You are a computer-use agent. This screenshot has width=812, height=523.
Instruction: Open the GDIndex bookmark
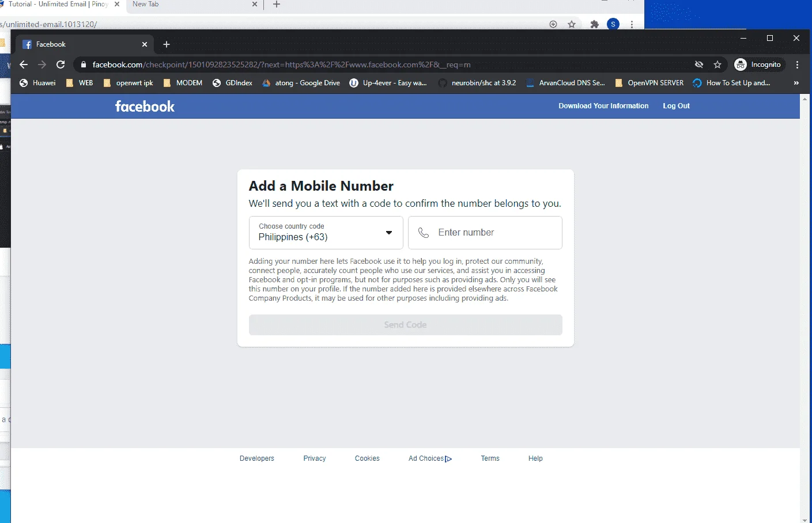point(232,83)
